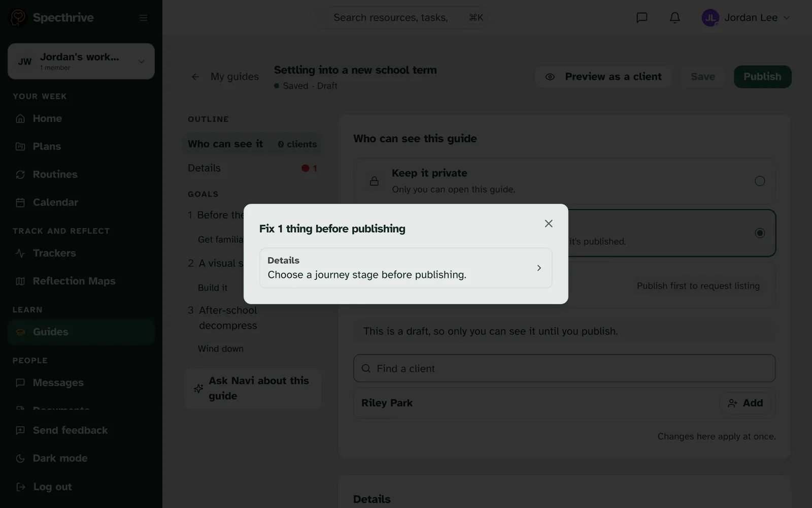This screenshot has width=812, height=508.
Task: Click Log out
Action: tap(81, 487)
